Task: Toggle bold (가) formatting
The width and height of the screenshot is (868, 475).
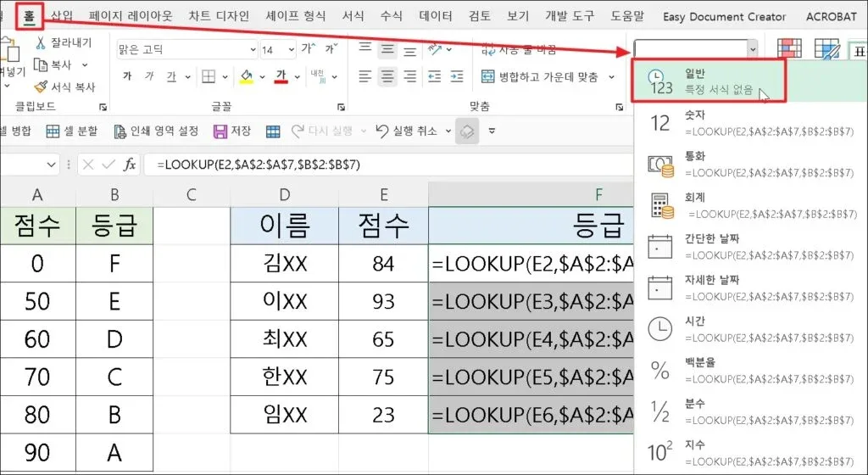Action: click(128, 76)
